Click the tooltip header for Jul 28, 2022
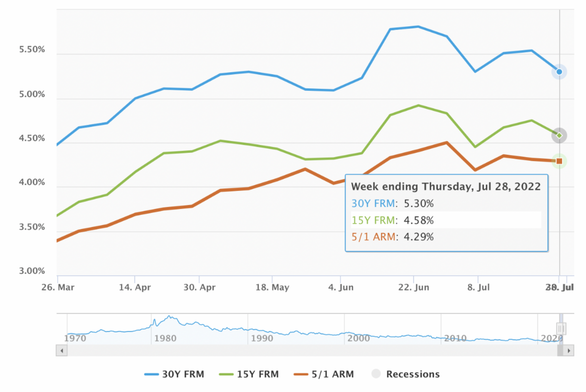The width and height of the screenshot is (586, 392). point(446,186)
